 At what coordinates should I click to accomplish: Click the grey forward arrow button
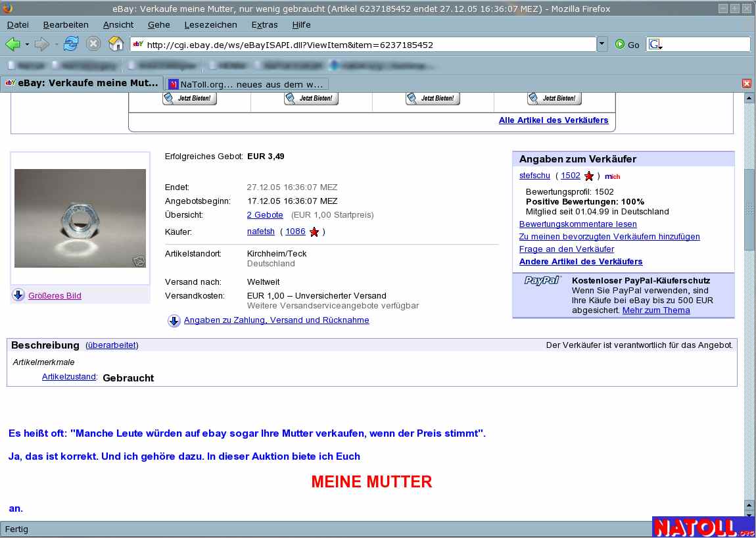pos(42,44)
